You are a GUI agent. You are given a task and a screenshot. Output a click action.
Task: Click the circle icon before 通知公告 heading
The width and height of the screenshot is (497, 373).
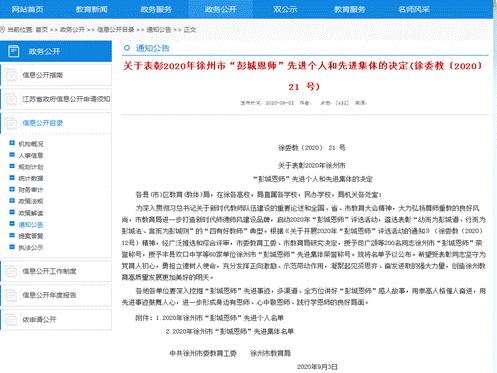tap(127, 48)
